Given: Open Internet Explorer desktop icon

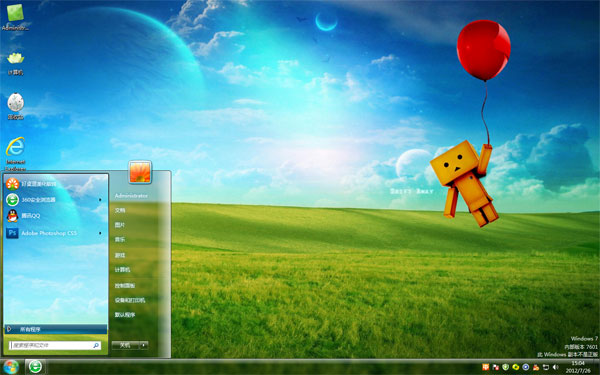Looking at the screenshot, I should tap(16, 153).
